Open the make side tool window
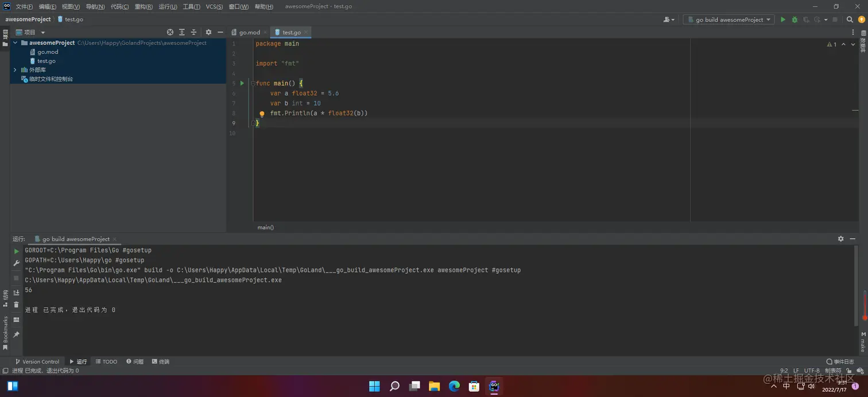The width and height of the screenshot is (868, 397). [x=862, y=341]
